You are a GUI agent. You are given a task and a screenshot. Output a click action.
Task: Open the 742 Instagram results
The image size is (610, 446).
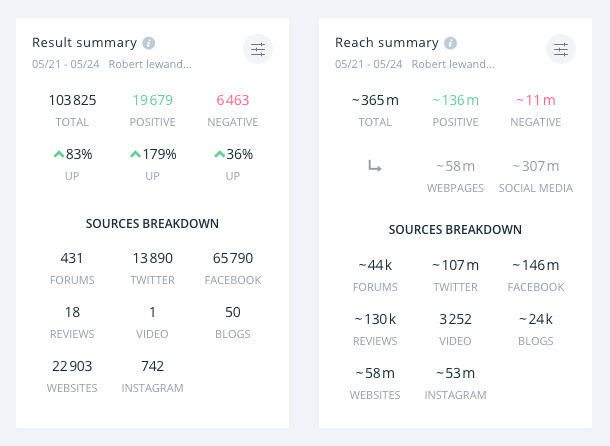[152, 366]
